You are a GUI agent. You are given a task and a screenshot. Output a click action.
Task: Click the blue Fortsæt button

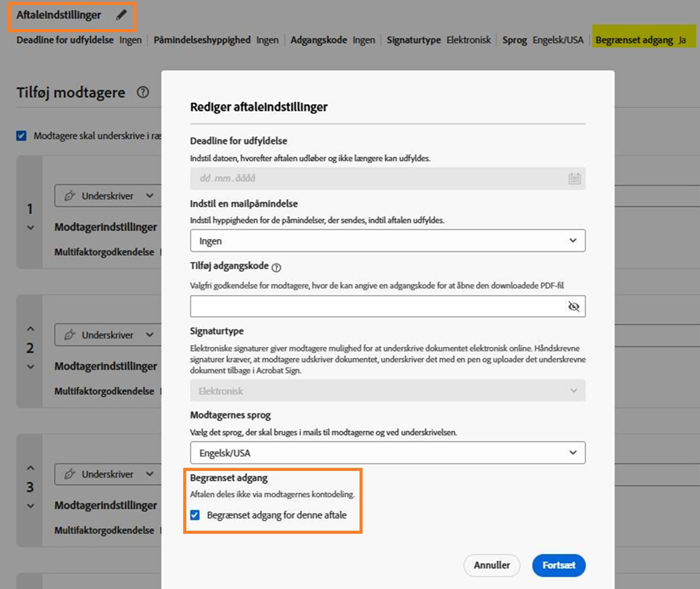click(x=558, y=565)
